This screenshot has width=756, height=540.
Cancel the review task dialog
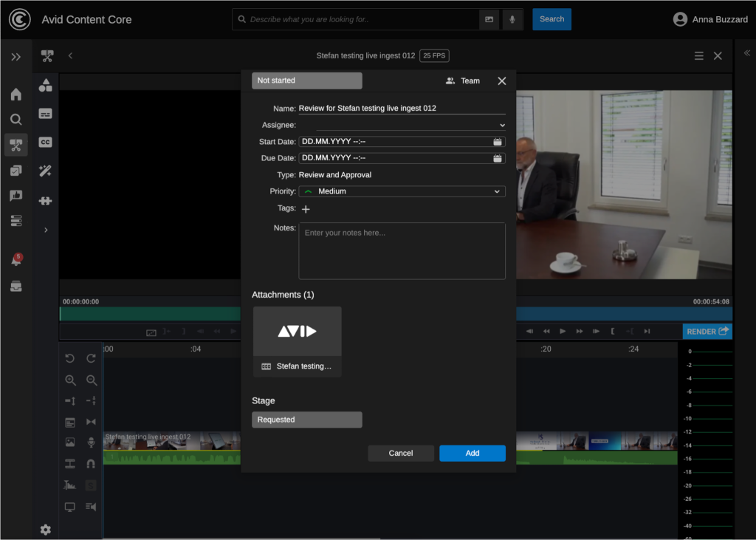(x=401, y=453)
